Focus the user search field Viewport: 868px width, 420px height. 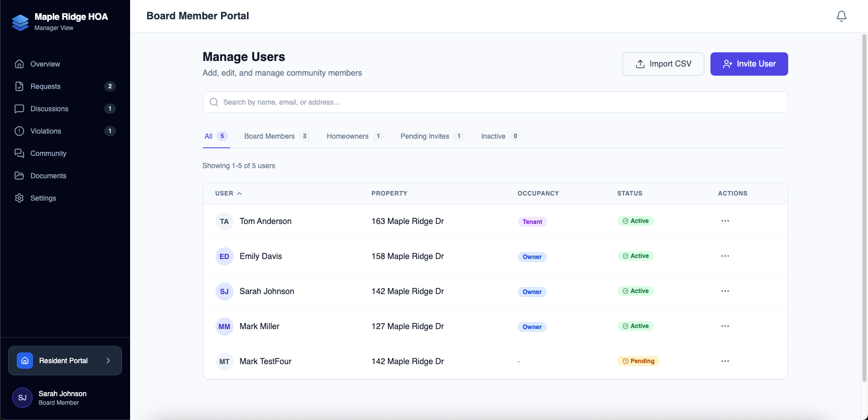495,102
